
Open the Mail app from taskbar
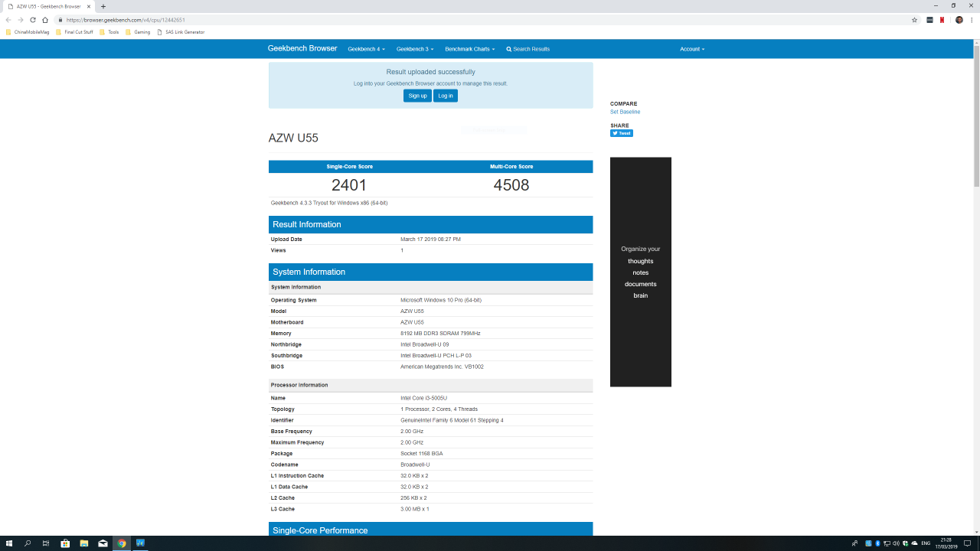103,543
